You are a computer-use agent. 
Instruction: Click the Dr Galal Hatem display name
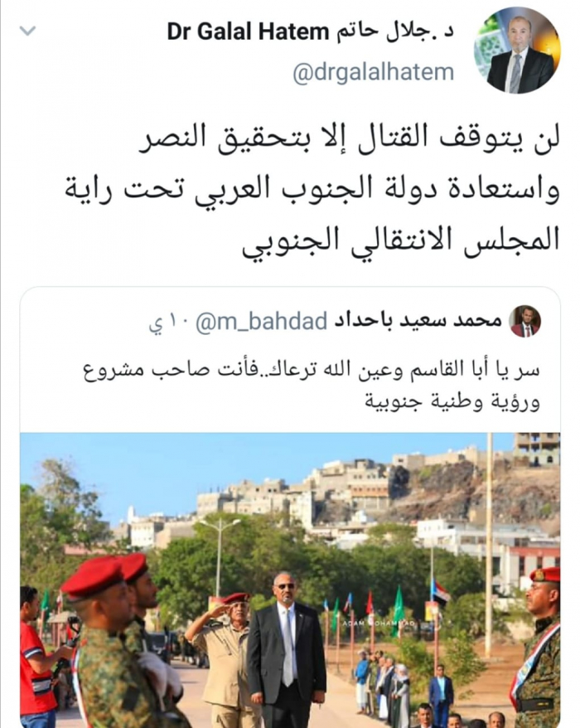[x=248, y=32]
